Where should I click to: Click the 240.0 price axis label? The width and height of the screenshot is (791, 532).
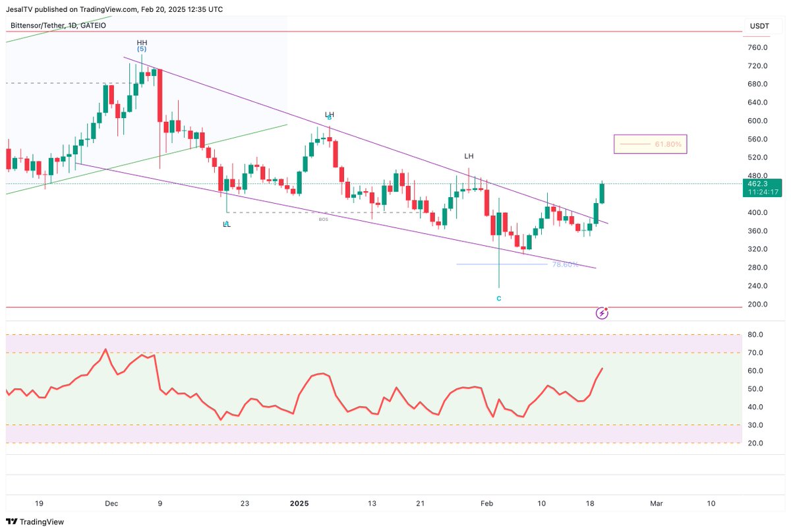(759, 286)
